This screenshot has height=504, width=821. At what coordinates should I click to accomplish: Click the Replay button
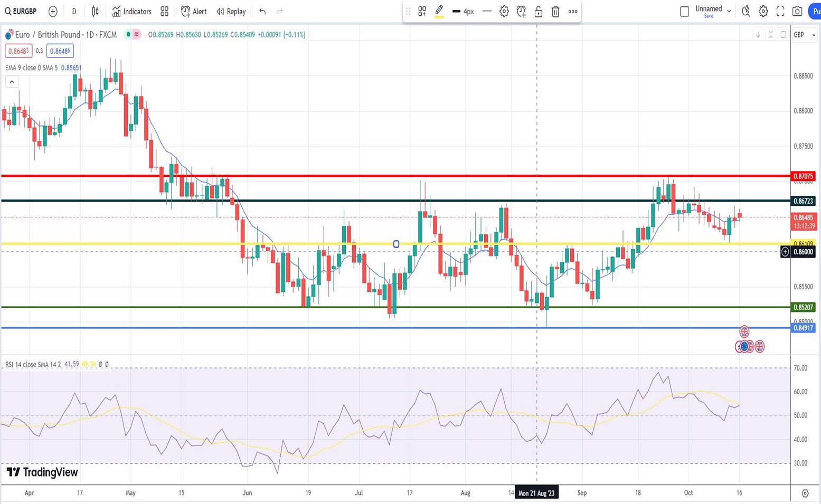(x=231, y=11)
